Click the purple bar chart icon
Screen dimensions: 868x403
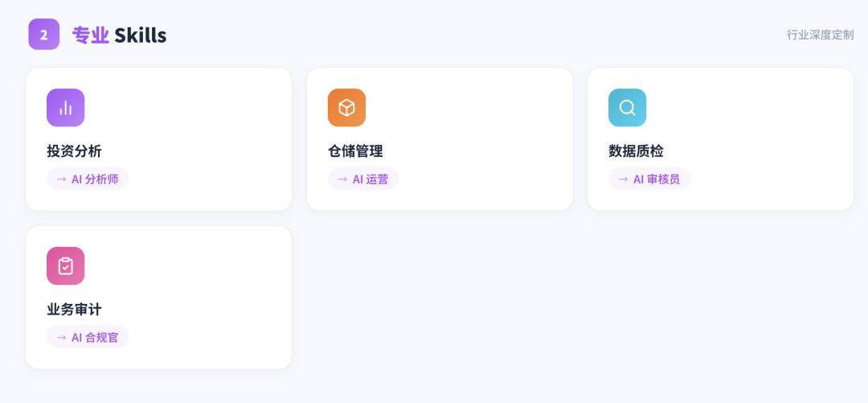tap(66, 108)
